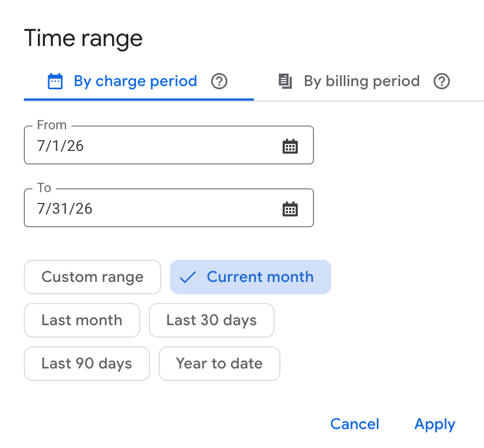Select the By charge period tab
Viewport: 484px width, 448px height.
tap(139, 82)
